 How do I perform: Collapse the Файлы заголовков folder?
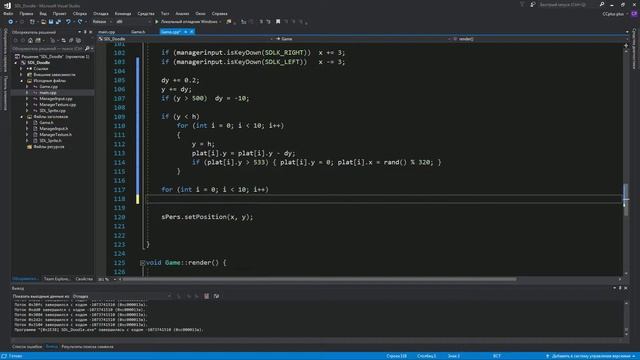22,117
